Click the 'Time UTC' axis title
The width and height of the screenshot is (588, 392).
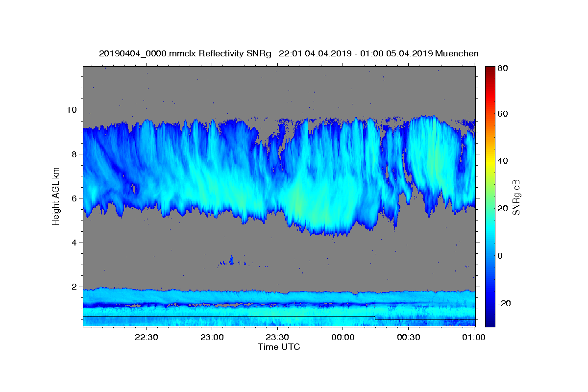pos(279,347)
